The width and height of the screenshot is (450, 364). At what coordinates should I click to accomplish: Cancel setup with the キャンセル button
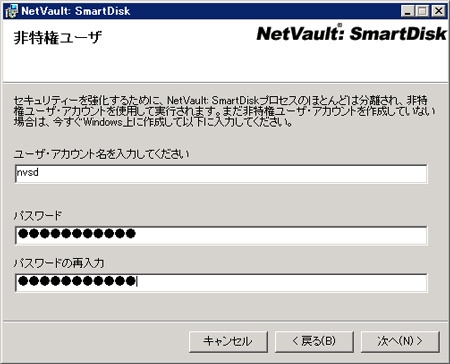click(228, 341)
